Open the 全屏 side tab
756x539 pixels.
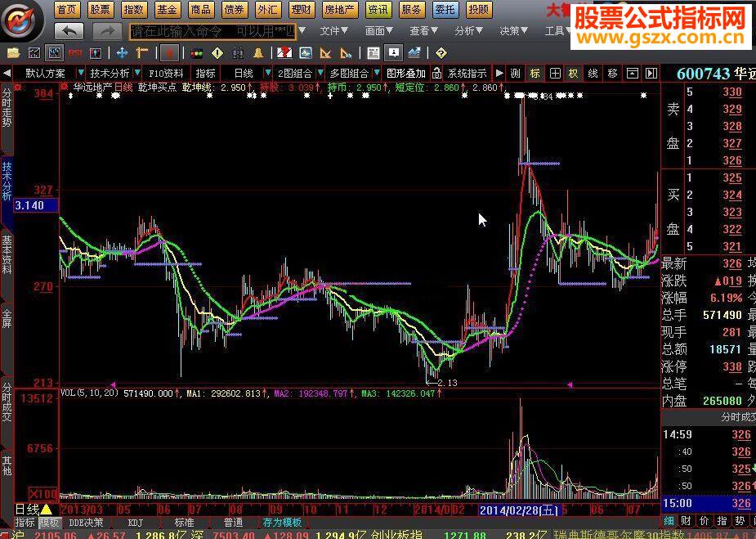tap(7, 321)
